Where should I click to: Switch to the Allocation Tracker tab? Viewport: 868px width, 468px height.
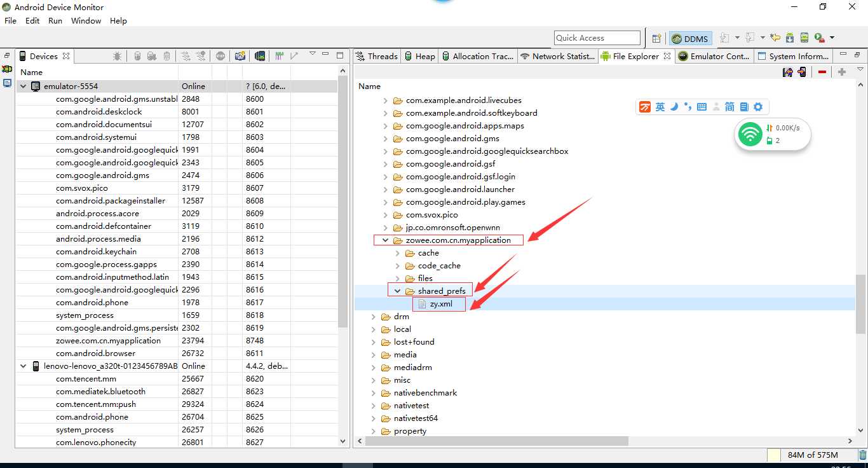point(478,56)
